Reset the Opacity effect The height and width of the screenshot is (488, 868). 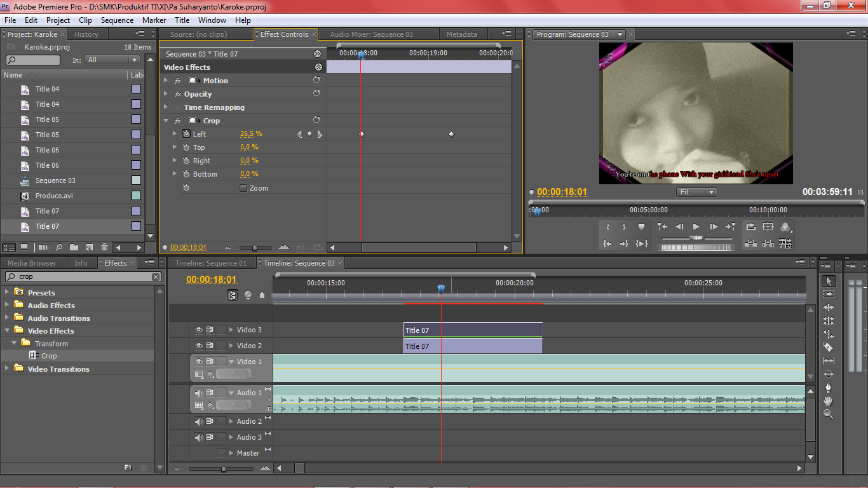click(316, 93)
